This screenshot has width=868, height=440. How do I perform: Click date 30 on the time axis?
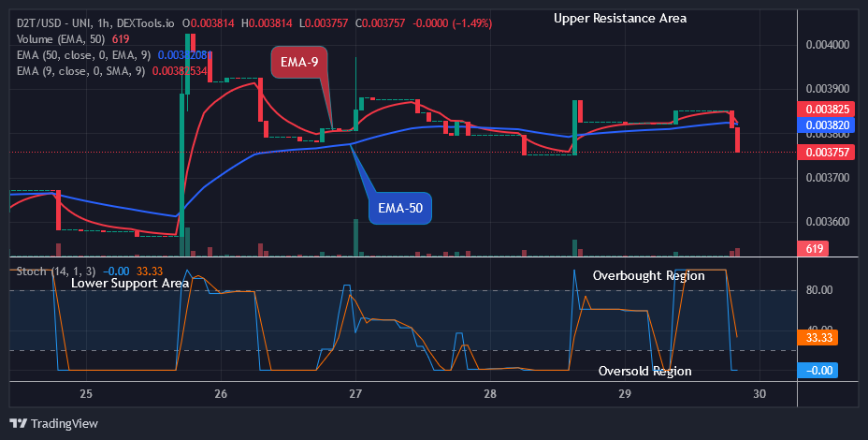[760, 394]
